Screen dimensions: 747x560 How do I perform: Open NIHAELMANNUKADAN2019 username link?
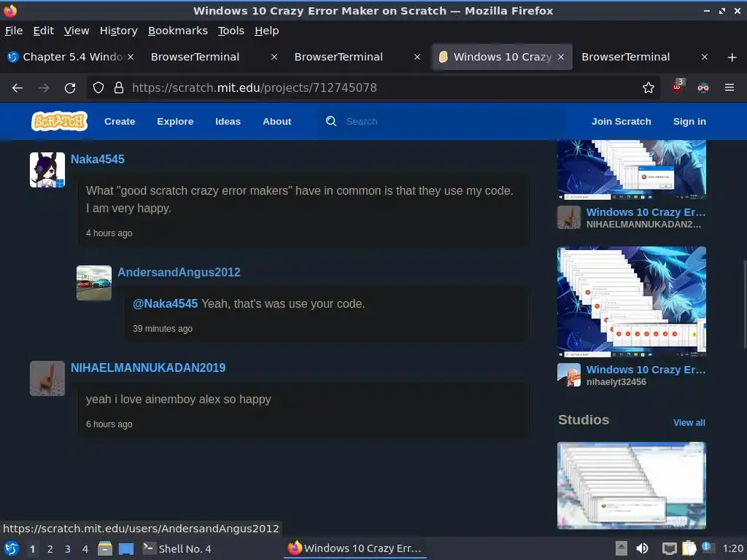pos(148,367)
